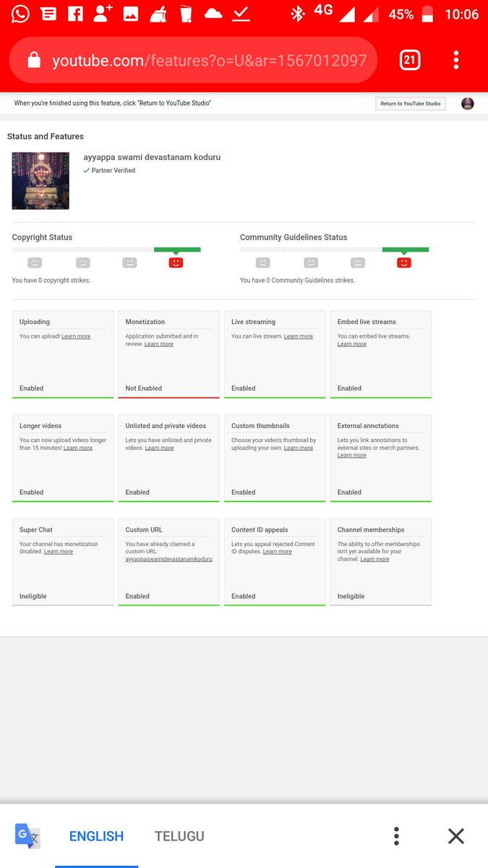
Task: Select the ENGLISH translation tab
Action: pos(96,836)
